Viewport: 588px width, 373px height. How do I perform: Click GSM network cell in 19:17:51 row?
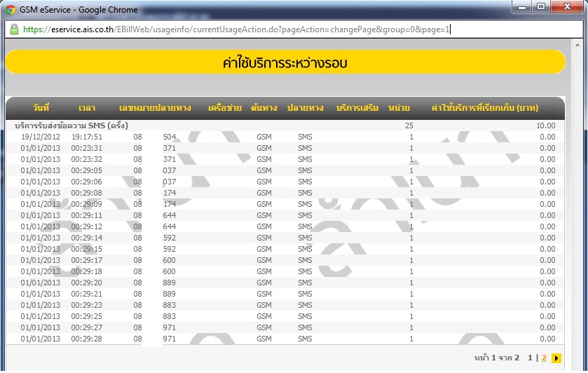(264, 137)
